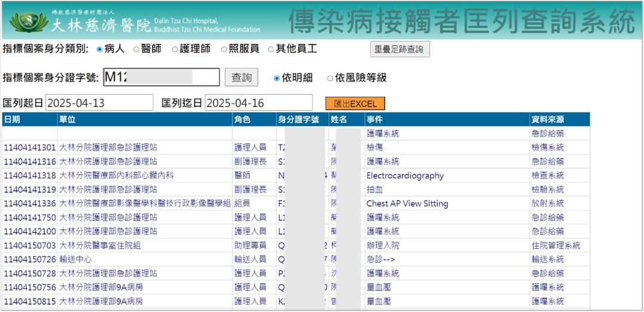Image resolution: width=644 pixels, height=312 pixels.
Task: Select date cell 11404141336
Action: pyautogui.click(x=30, y=204)
